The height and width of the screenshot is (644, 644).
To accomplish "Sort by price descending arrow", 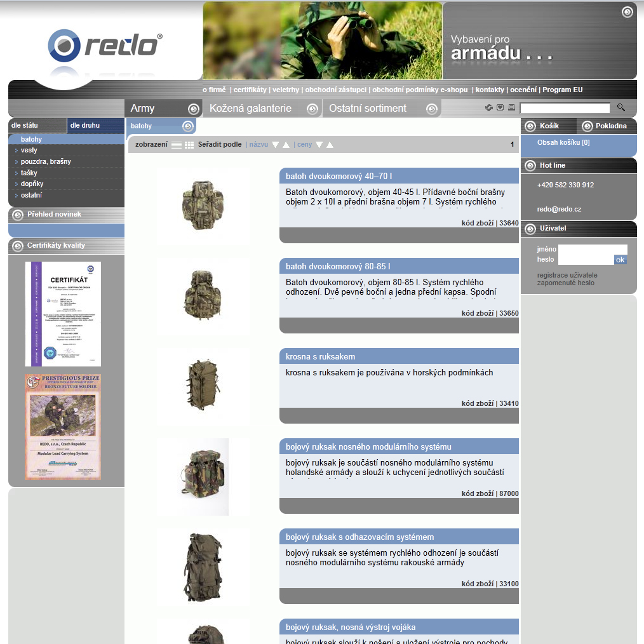I will pyautogui.click(x=319, y=145).
